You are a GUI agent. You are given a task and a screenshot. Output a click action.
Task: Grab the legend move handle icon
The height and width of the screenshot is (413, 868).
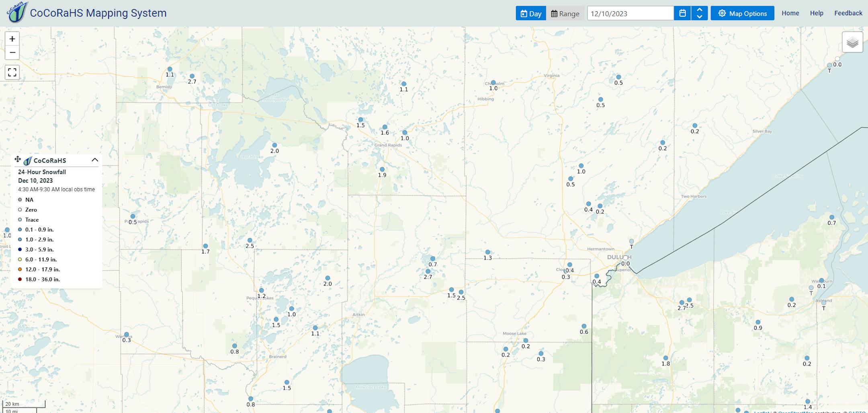(x=18, y=159)
